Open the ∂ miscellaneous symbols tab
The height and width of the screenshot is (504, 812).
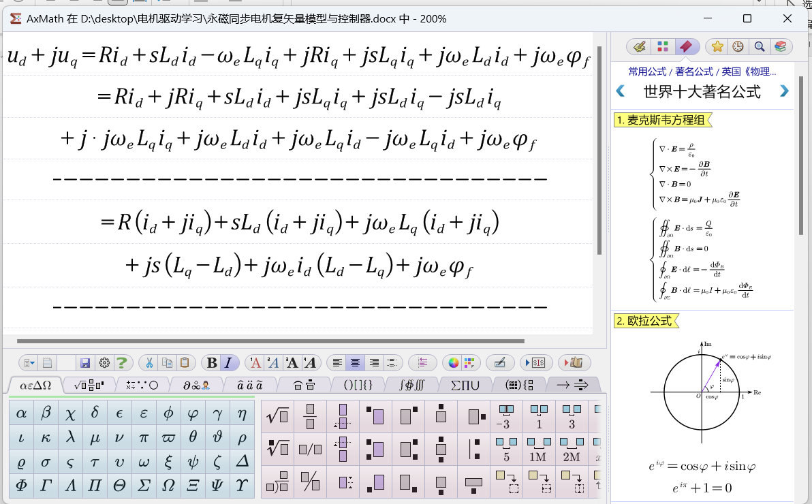click(196, 385)
